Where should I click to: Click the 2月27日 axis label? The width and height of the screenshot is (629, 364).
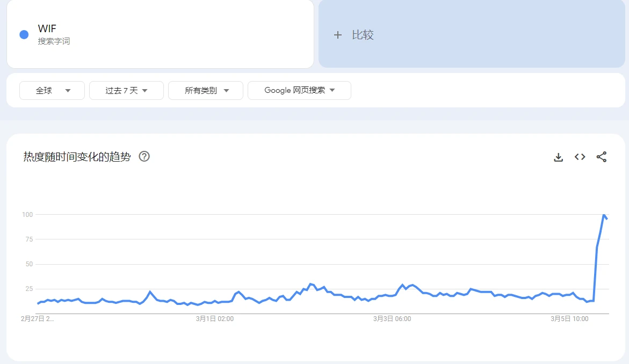[36, 318]
